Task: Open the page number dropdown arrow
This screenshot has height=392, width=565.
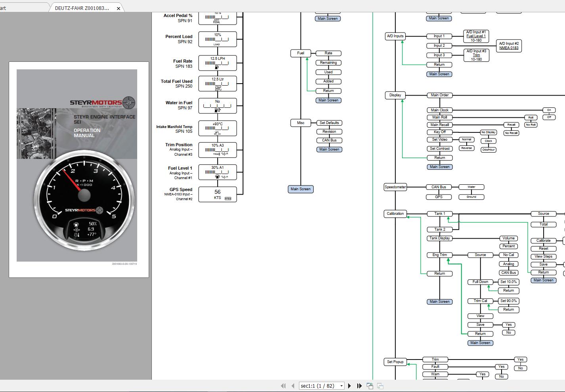Action: [341, 386]
